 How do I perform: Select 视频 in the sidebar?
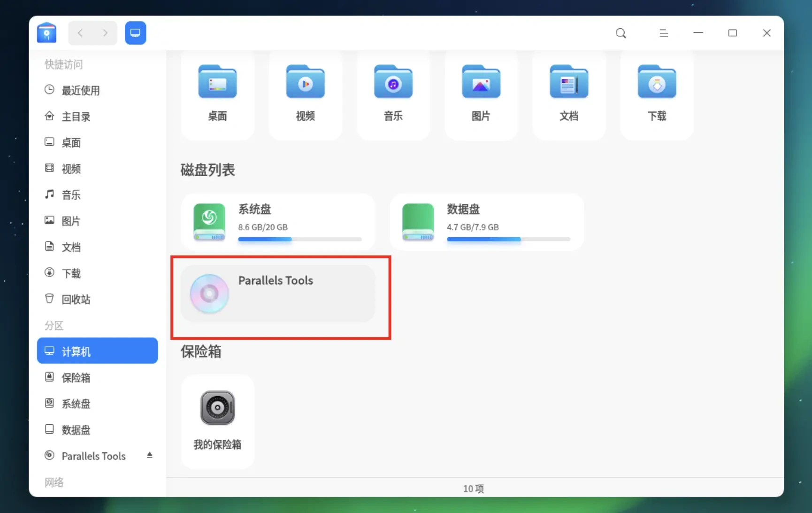point(97,169)
